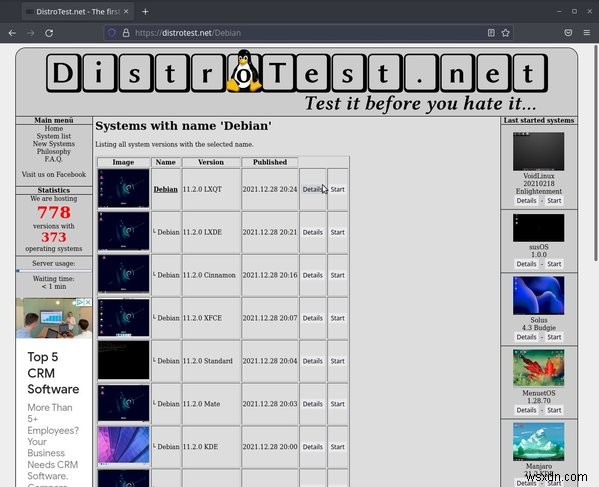Image resolution: width=599 pixels, height=487 pixels.
Task: Open Details for Debian 11.2.0 LXQT
Action: [x=312, y=189]
